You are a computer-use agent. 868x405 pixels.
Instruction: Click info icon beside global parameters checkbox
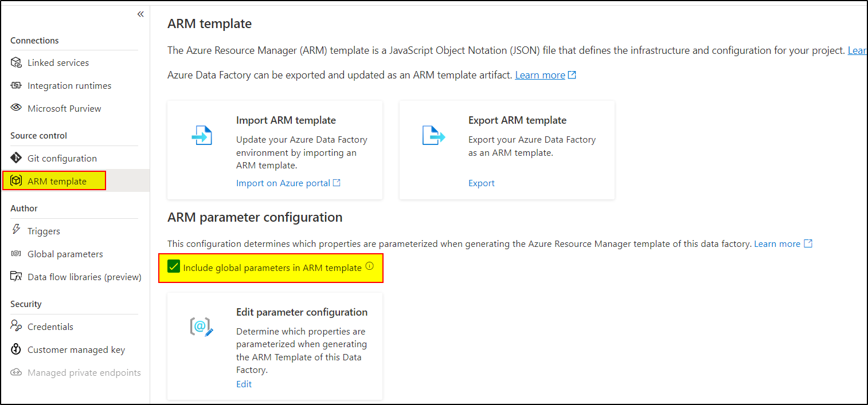click(x=369, y=266)
